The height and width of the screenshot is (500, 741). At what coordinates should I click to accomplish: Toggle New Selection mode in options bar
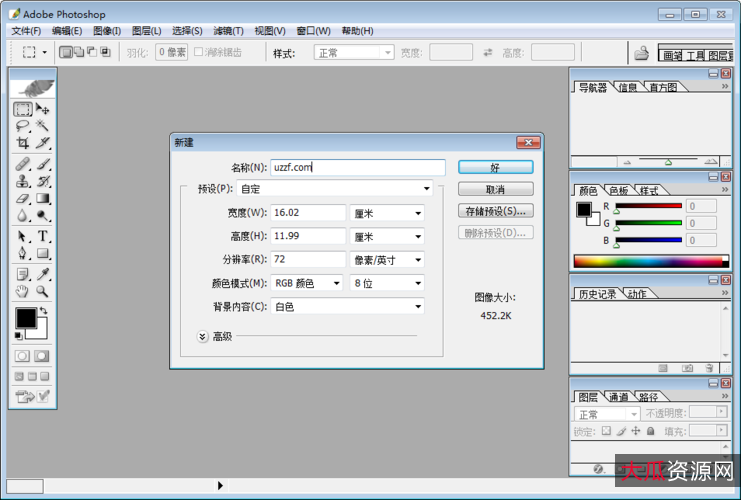click(x=66, y=52)
